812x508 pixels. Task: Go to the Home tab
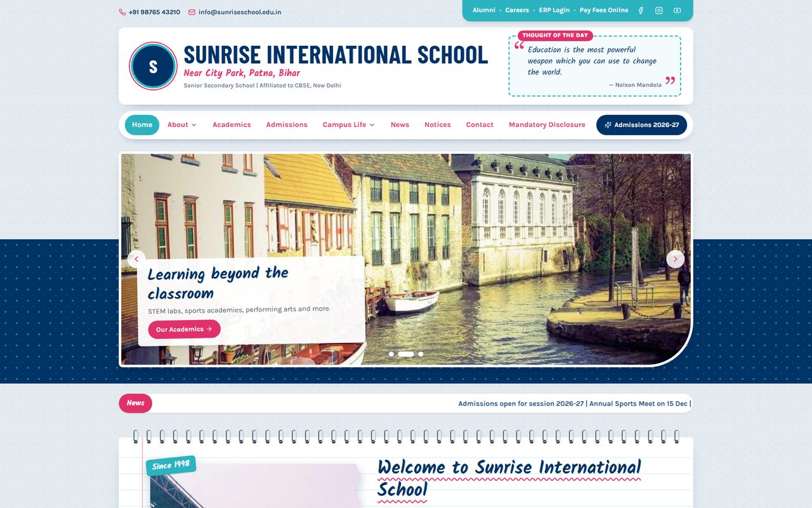(142, 125)
